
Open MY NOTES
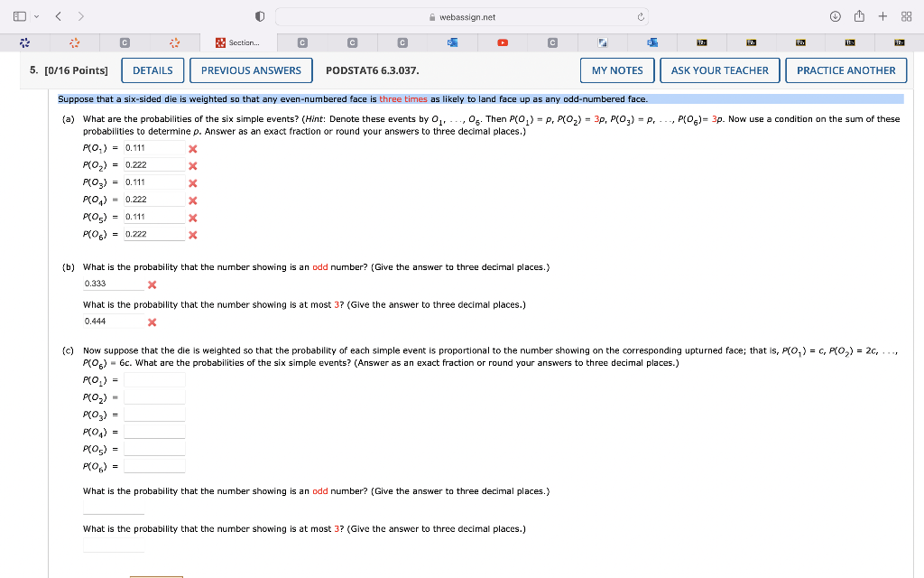coord(617,70)
